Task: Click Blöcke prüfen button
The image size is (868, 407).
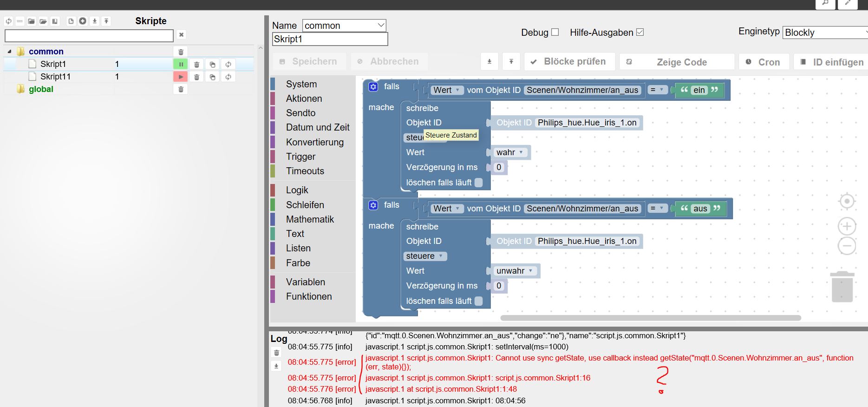Action: [x=570, y=62]
